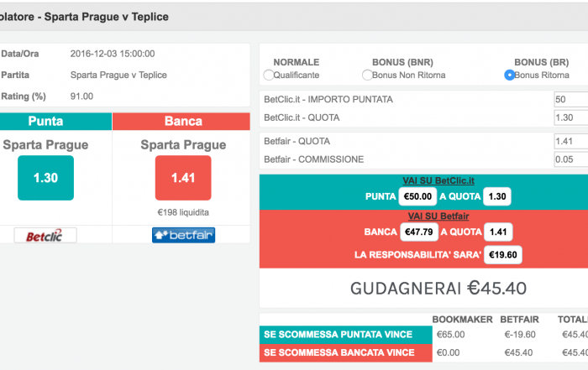This screenshot has width=588, height=370.
Task: Click the BetClic.it importo puntata field
Action: 571,99
